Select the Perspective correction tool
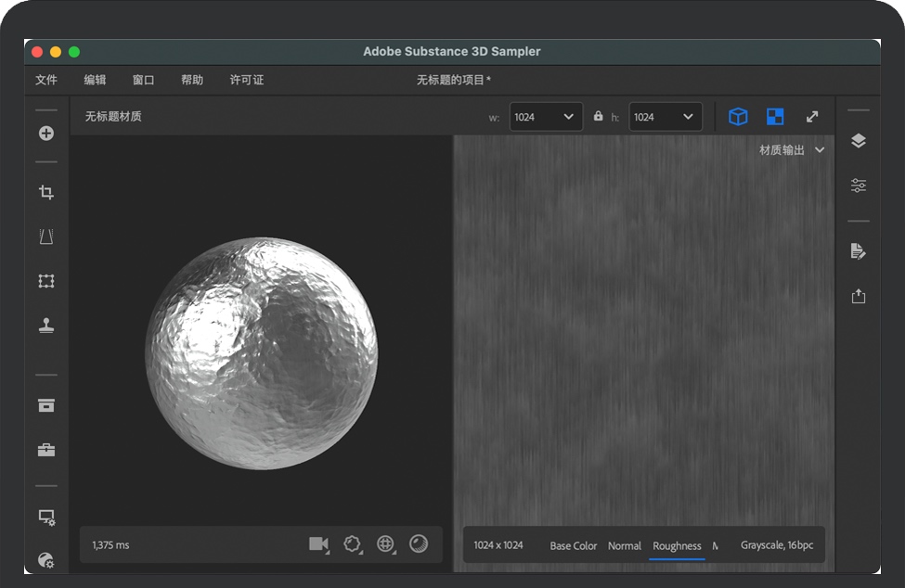The height and width of the screenshot is (588, 905). pyautogui.click(x=46, y=237)
